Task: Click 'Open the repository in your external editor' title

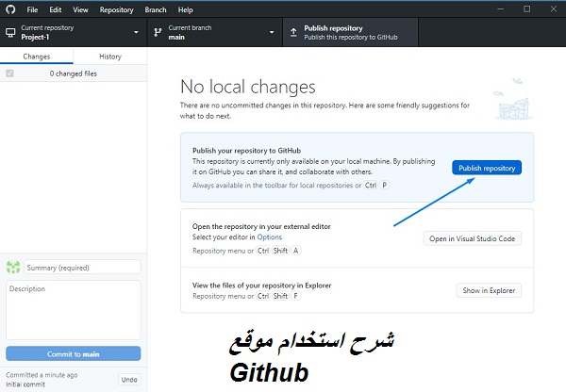Action: (261, 226)
